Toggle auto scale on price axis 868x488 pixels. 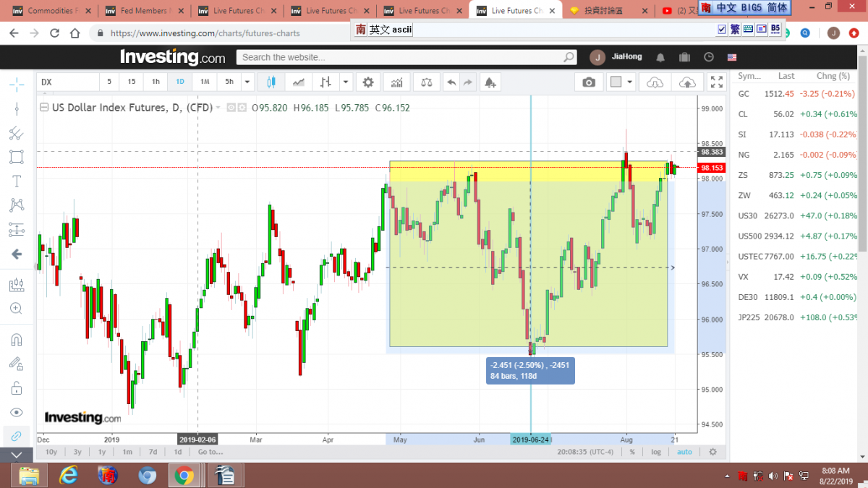tap(684, 452)
